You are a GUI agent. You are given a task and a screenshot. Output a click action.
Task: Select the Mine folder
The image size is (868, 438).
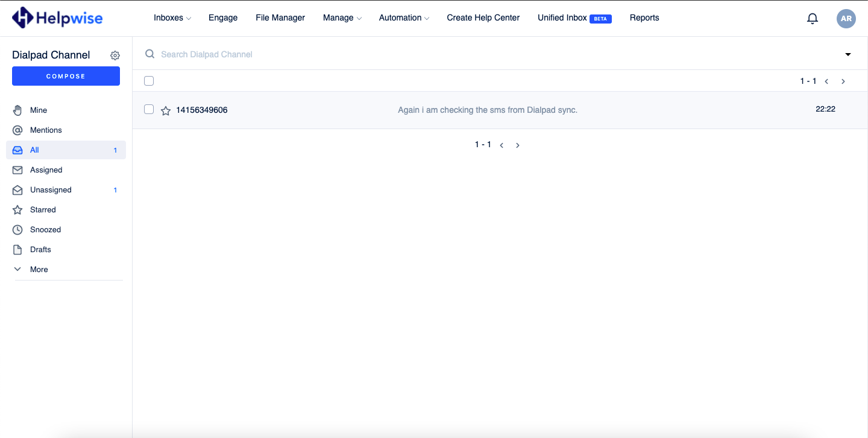pos(66,110)
